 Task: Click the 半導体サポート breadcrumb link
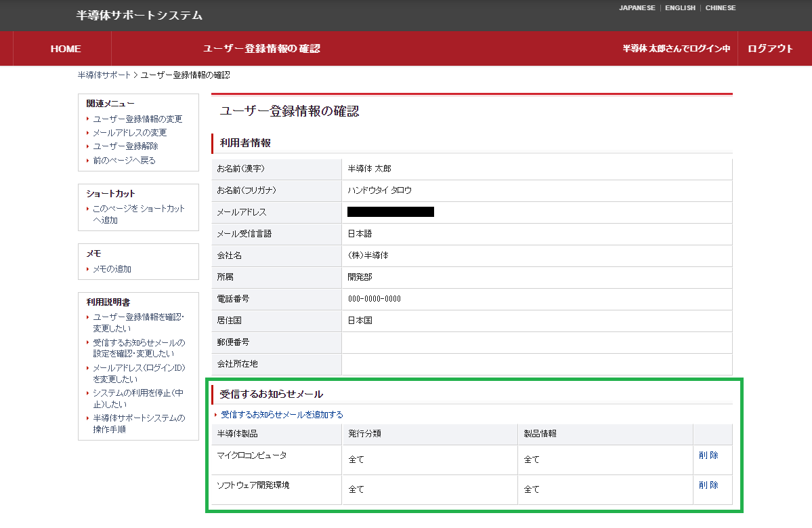click(104, 75)
